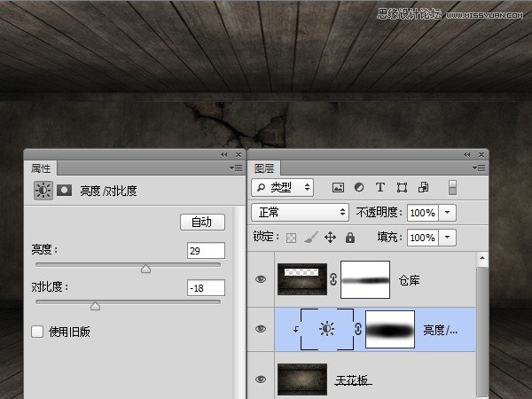
Task: Open the 不透明度 slider dropdown arrow
Action: tap(447, 213)
